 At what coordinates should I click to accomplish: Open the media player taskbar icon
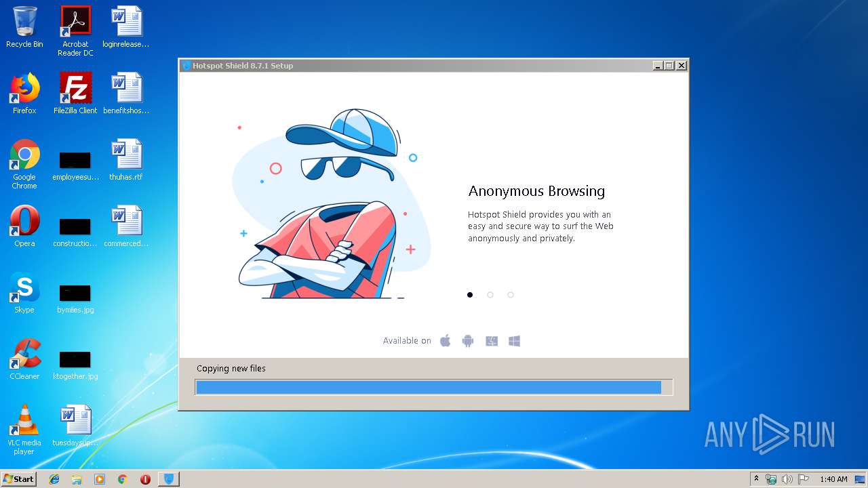(100, 479)
